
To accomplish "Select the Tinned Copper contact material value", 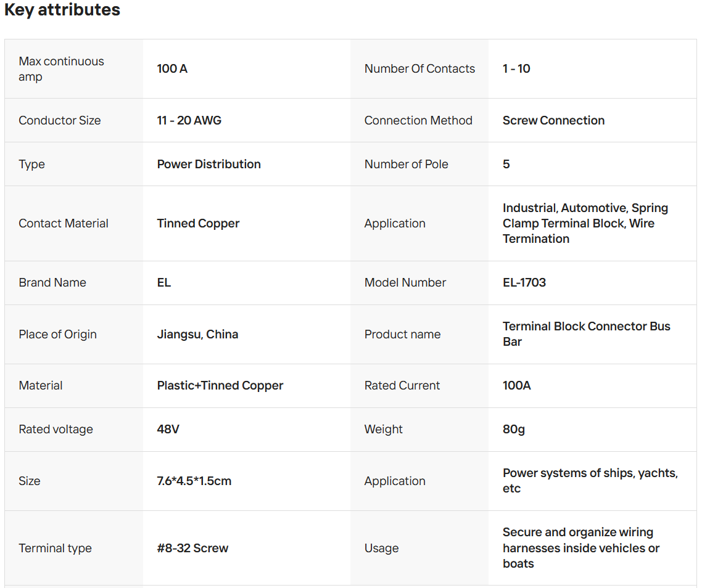I will [x=198, y=223].
